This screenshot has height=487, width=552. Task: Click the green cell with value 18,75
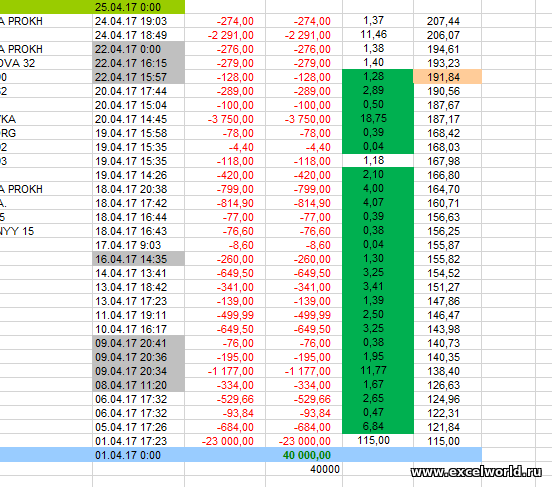(378, 119)
